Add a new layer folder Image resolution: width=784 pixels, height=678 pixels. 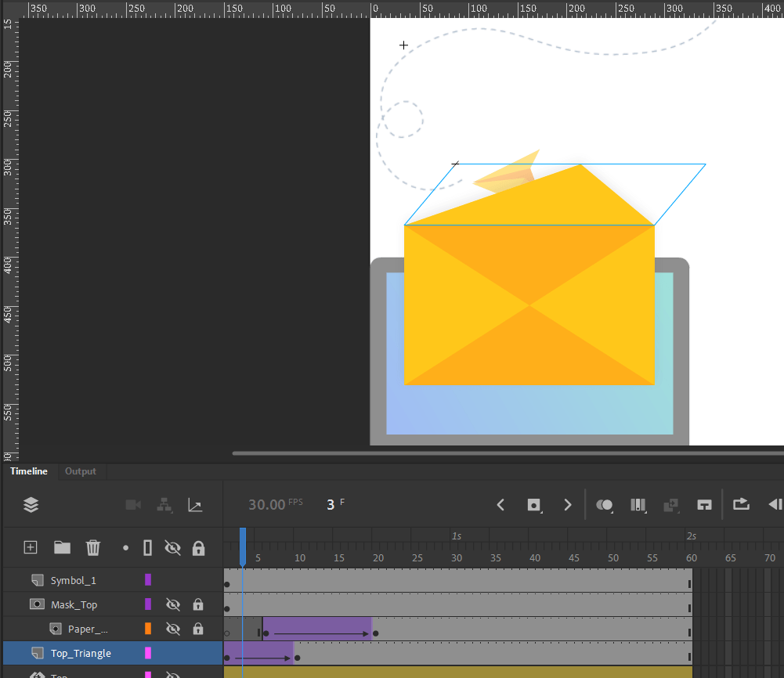coord(62,548)
